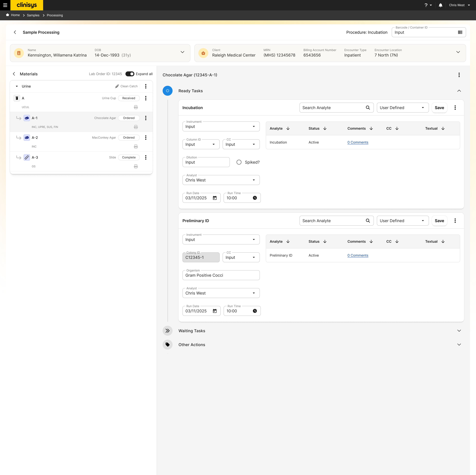Focus Incubation Search Analyte field

(337, 108)
